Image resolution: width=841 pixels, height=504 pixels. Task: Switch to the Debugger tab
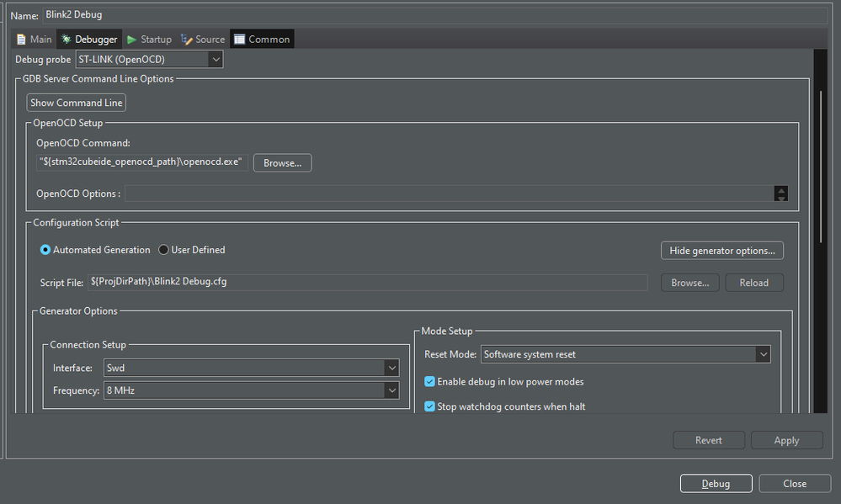click(x=89, y=40)
